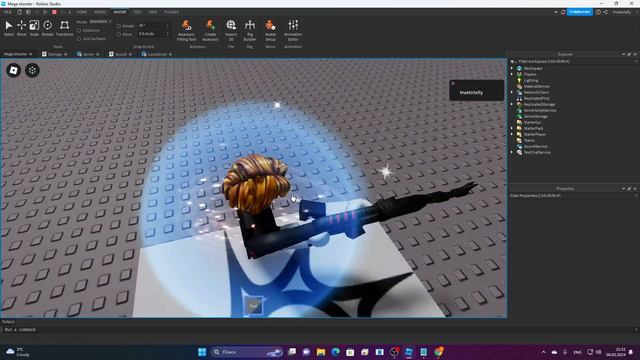Open the Server script tab

tap(88, 54)
